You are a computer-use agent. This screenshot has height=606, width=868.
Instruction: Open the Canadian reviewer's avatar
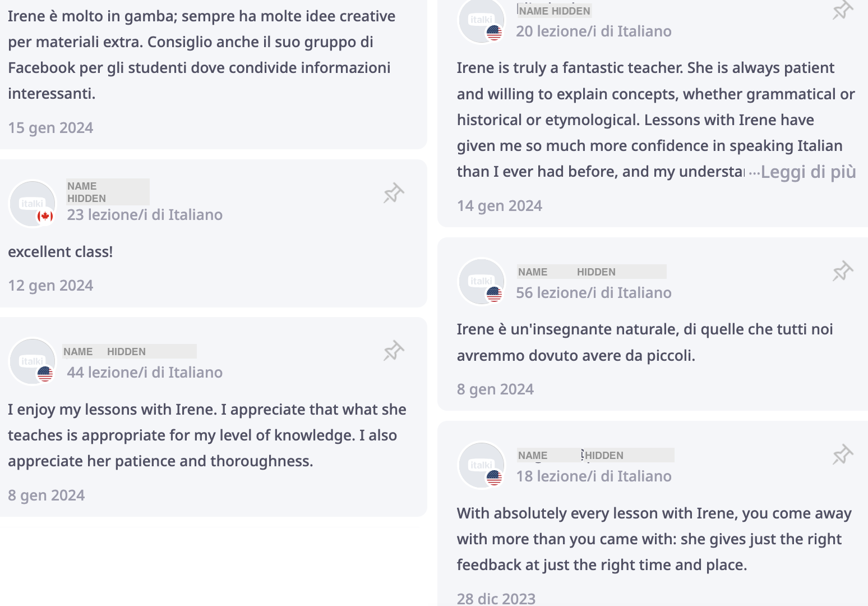[33, 204]
